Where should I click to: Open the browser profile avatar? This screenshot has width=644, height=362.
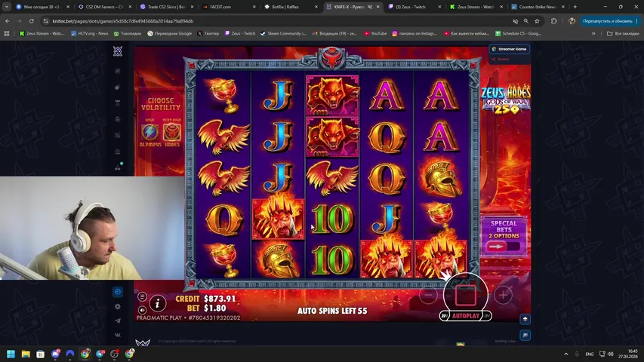pos(572,21)
